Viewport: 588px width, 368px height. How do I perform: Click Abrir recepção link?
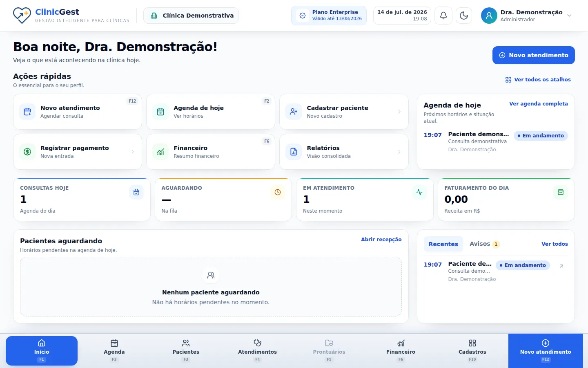point(381,240)
